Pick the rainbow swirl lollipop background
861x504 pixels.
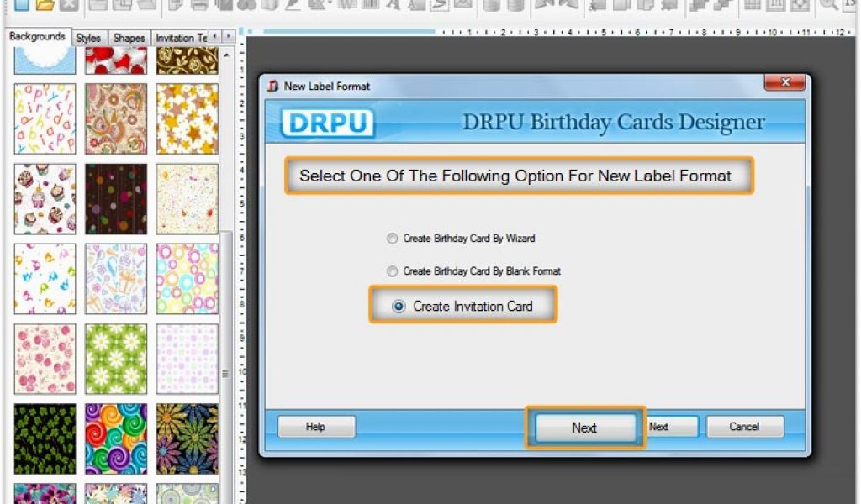pyautogui.click(x=116, y=439)
